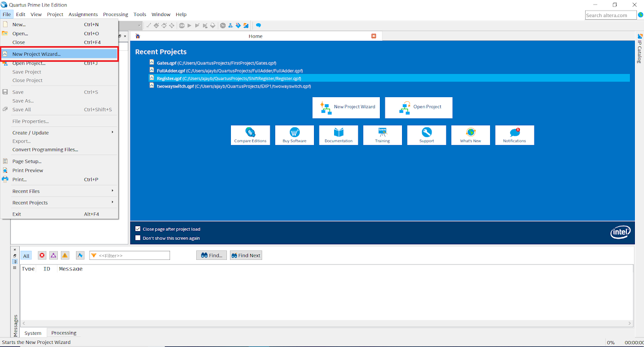Screen dimensions: 644x347
Task: Toggle the All messages filter button
Action: pyautogui.click(x=26, y=256)
